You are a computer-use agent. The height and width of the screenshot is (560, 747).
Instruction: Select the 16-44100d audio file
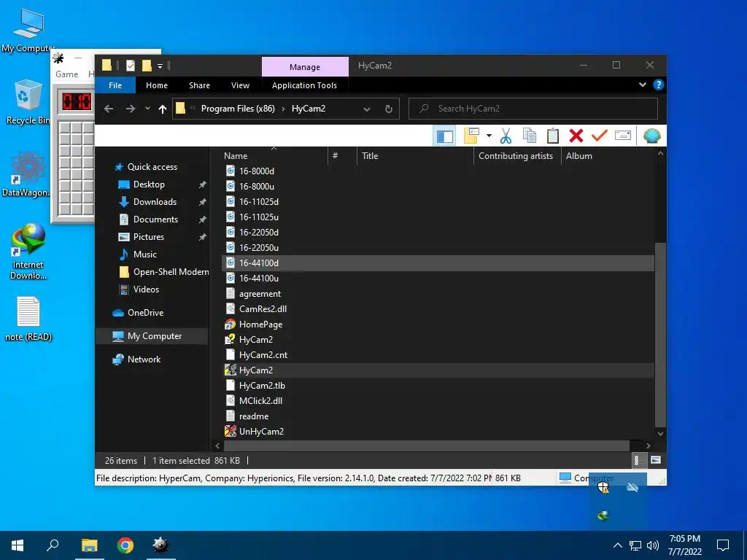coord(259,262)
